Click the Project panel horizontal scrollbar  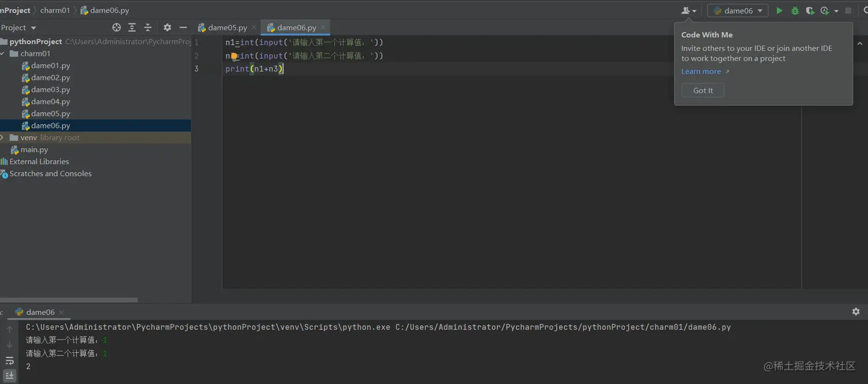(69, 300)
